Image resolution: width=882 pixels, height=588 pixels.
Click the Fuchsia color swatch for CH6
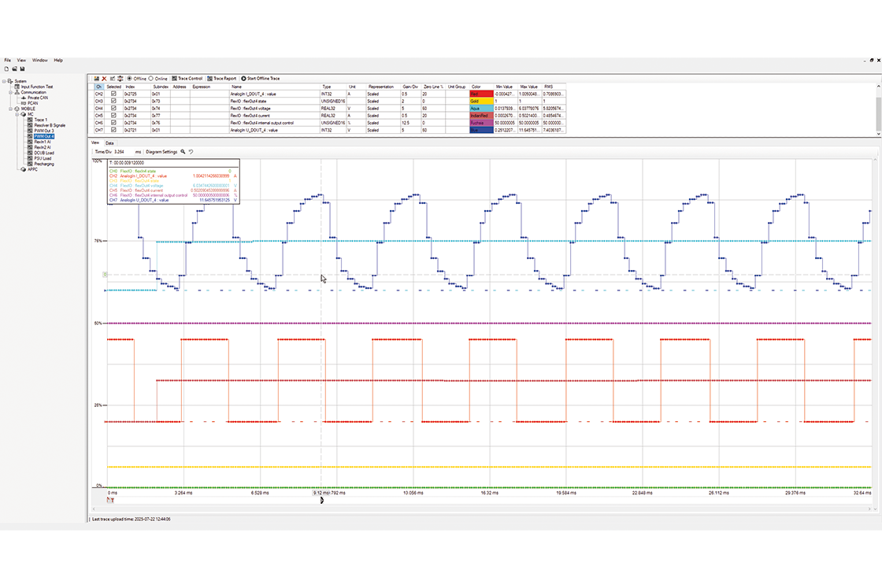click(481, 123)
